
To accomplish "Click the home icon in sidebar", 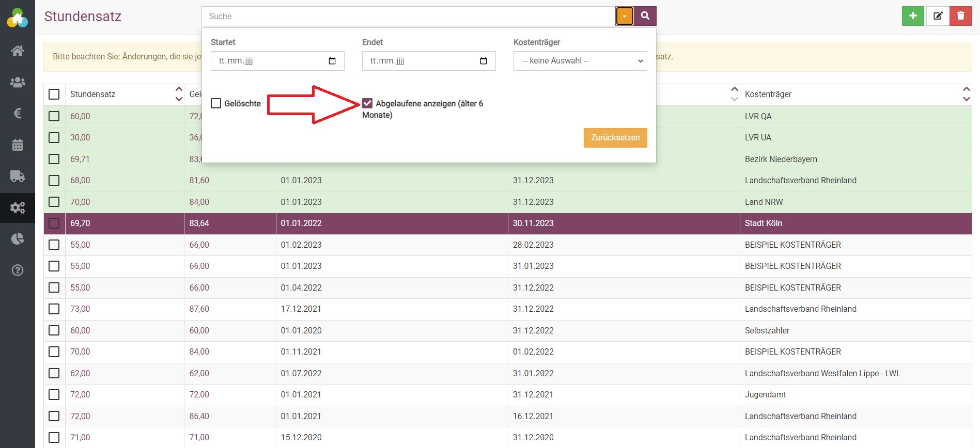I will pos(18,51).
